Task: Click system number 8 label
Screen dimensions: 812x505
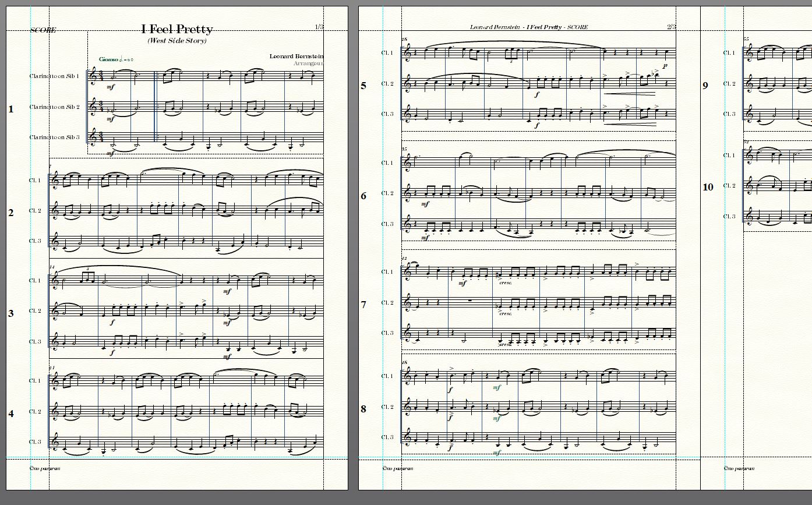Action: pyautogui.click(x=363, y=409)
